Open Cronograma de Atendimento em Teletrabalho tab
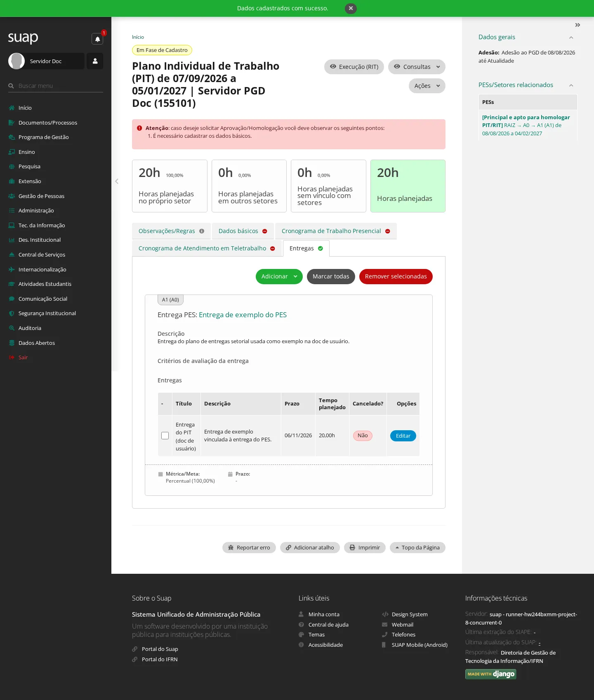The height and width of the screenshot is (700, 594). click(207, 248)
